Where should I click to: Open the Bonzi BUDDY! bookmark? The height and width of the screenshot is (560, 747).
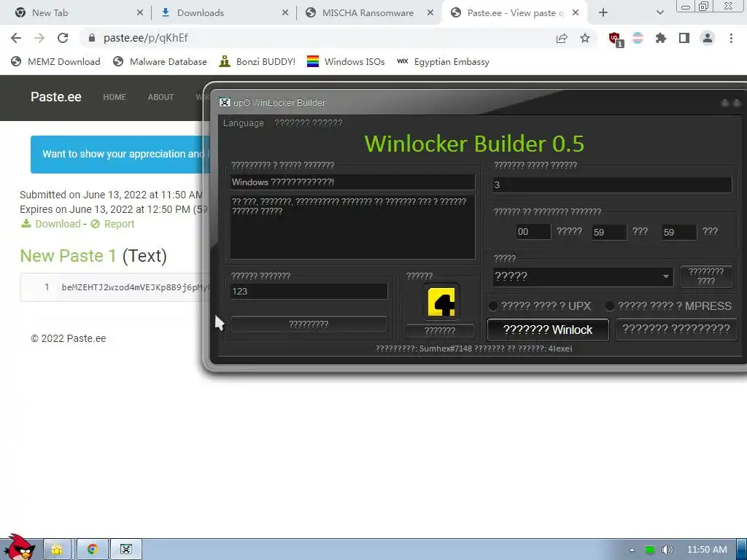(x=258, y=61)
